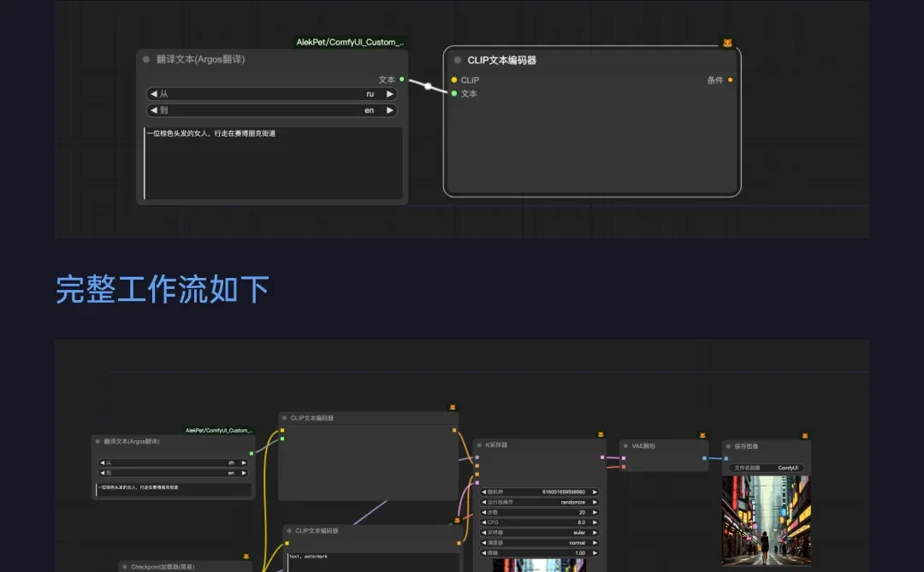The image size is (924, 572).
Task: Open the 采样器 combo set to euler
Action: pos(539,533)
